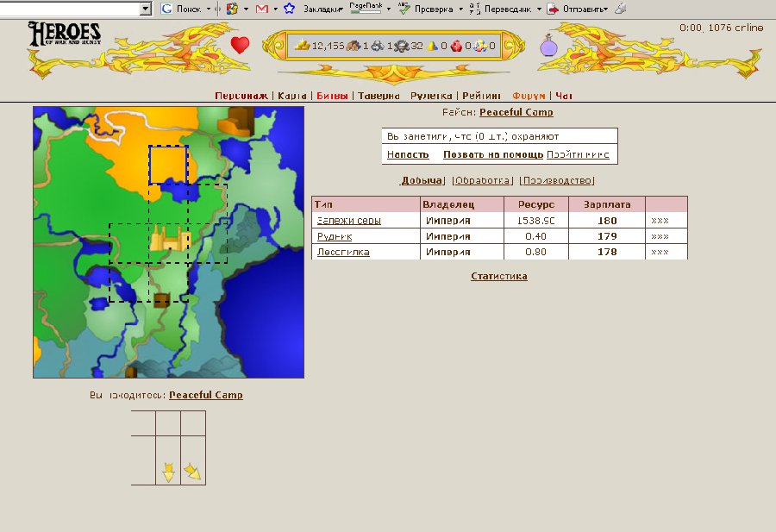The height and width of the screenshot is (532, 776).
Task: Click the arrows link in salary 180 row
Action: point(660,221)
